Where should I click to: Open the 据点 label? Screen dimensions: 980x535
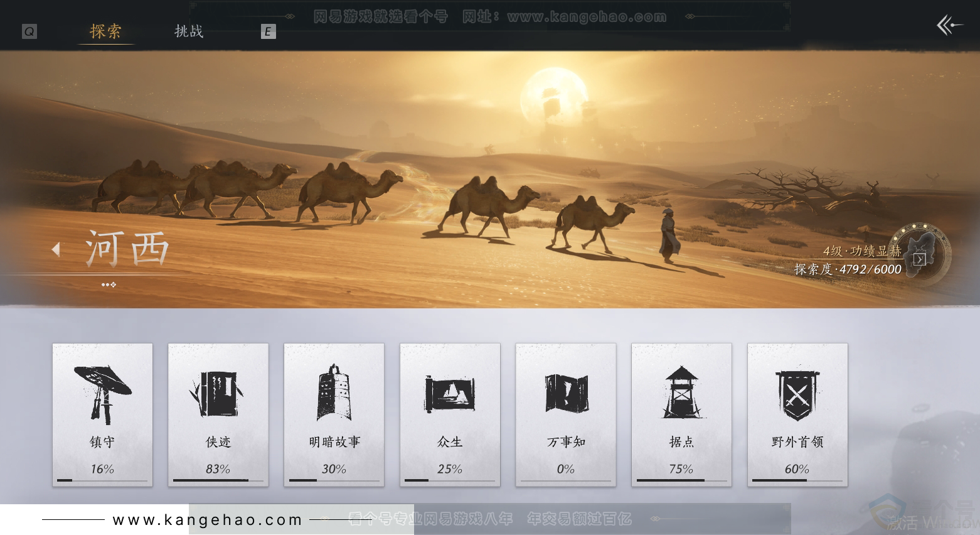click(681, 442)
